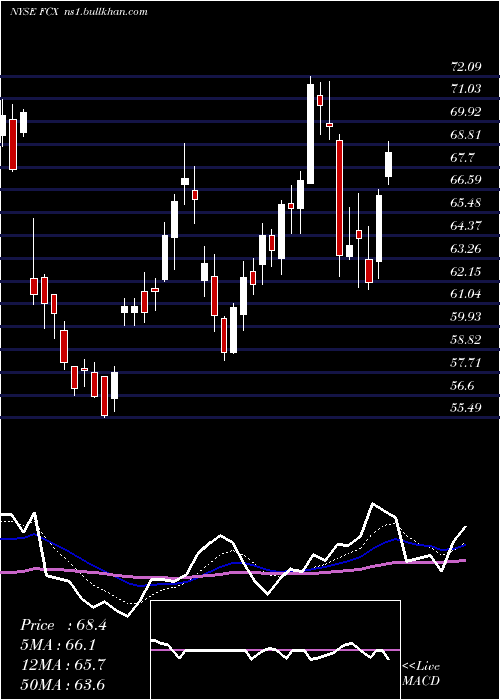
Task: Click the <<Live MACD label
Action: [x=421, y=674]
